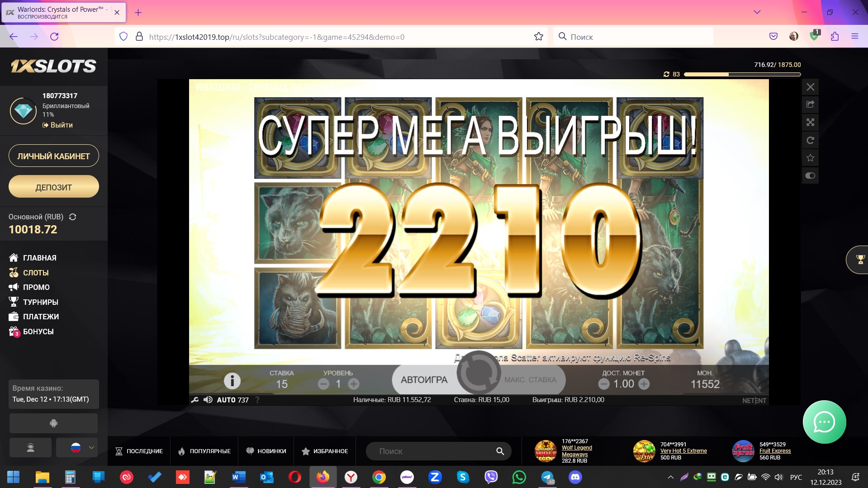868x488 pixels.
Task: Open the Firefox extensions puzzle icon
Action: (835, 37)
